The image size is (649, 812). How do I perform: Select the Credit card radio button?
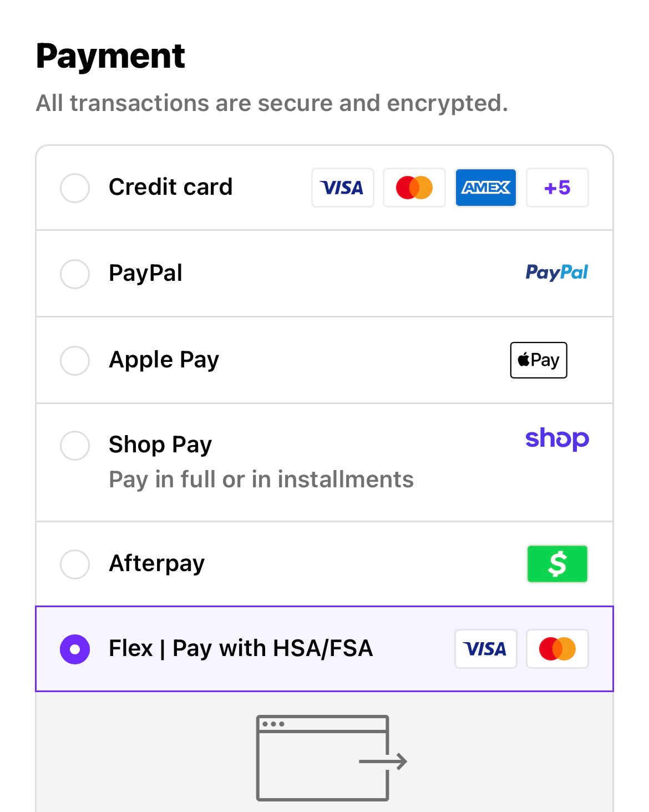click(75, 188)
